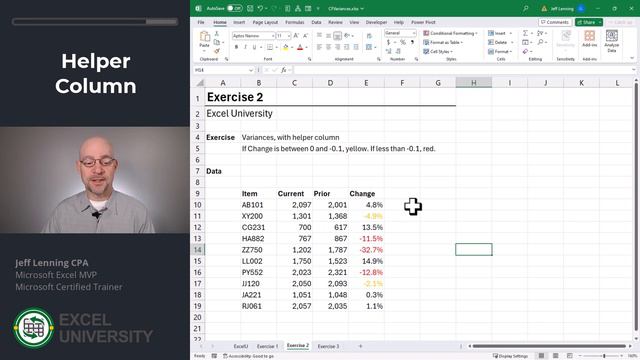Click the Sort & Filter icon
This screenshot has height=360, width=640.
[540, 33]
